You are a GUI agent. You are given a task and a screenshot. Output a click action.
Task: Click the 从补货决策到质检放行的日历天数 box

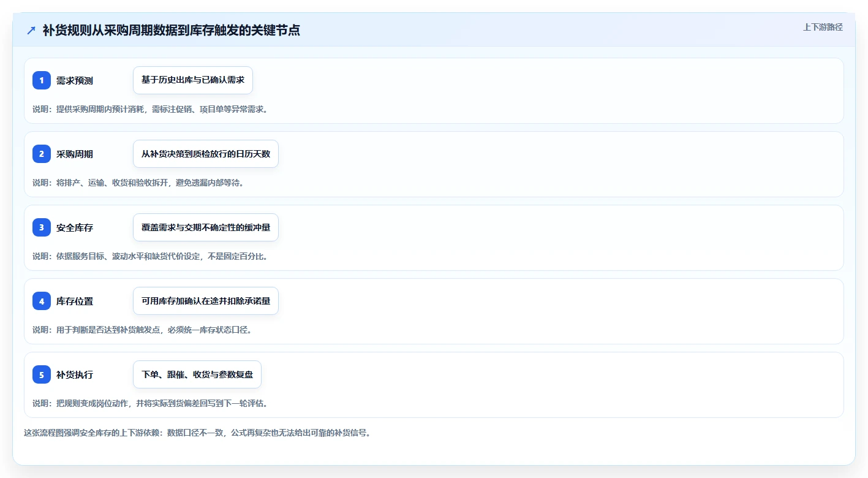pos(206,154)
